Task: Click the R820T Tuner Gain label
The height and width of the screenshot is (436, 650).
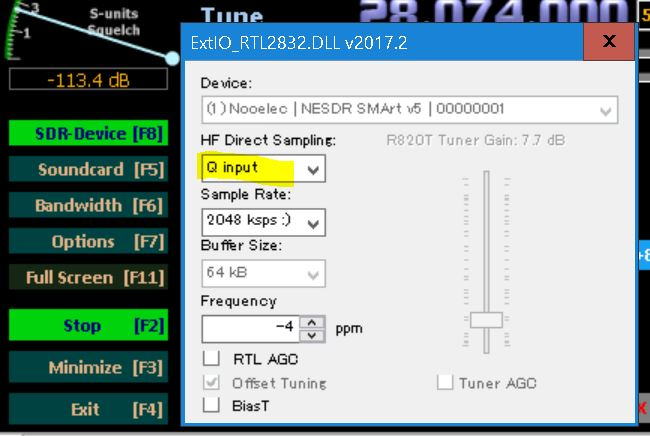Action: click(x=475, y=140)
